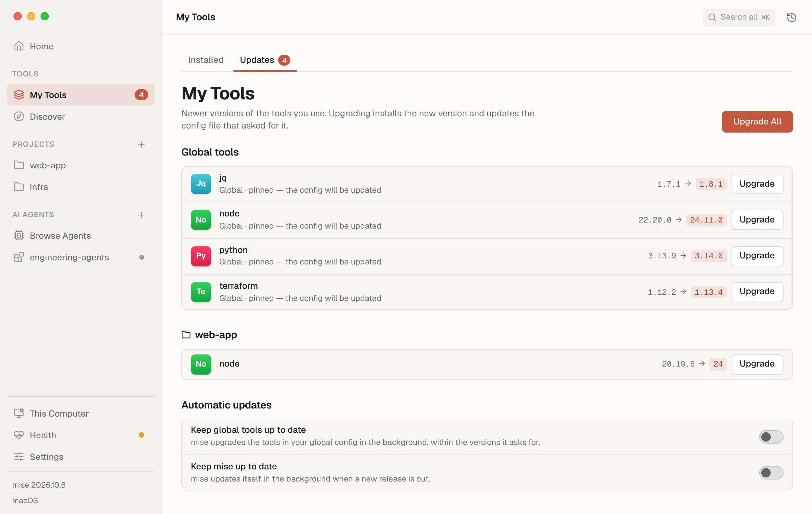This screenshot has height=514, width=812.
Task: Click web-app node target version 24
Action: (718, 364)
